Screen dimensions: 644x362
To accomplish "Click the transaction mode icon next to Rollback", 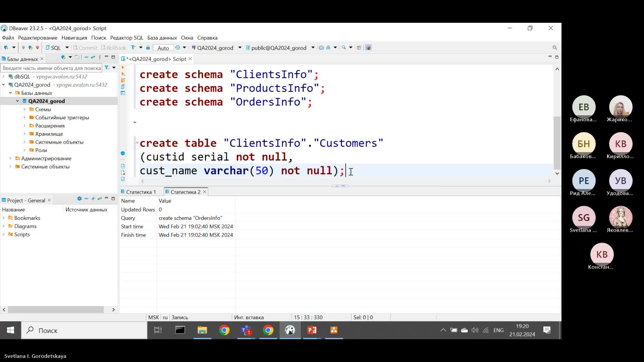I will [133, 48].
